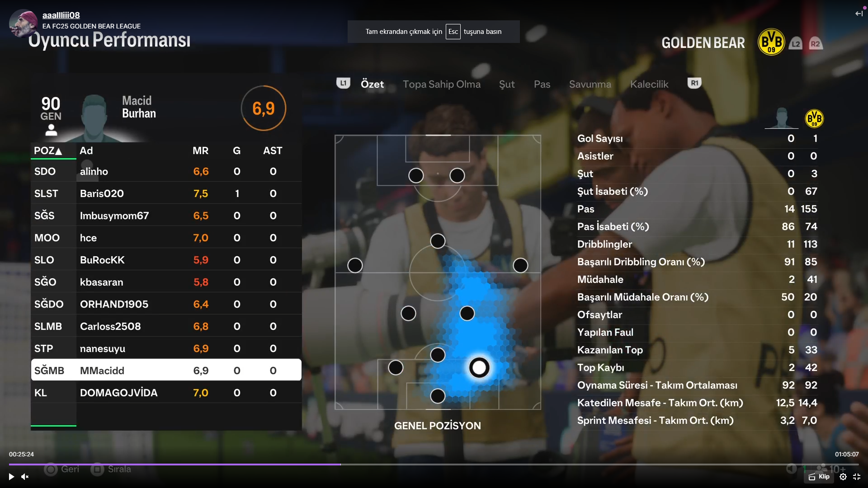Click the streamer profile avatar
Viewport: 868px width, 488px height.
coord(23,23)
